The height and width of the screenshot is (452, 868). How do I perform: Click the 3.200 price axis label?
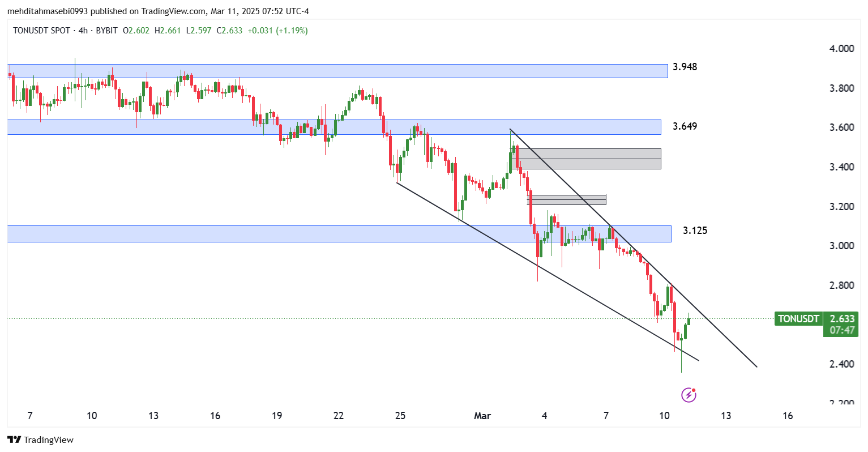pyautogui.click(x=842, y=207)
